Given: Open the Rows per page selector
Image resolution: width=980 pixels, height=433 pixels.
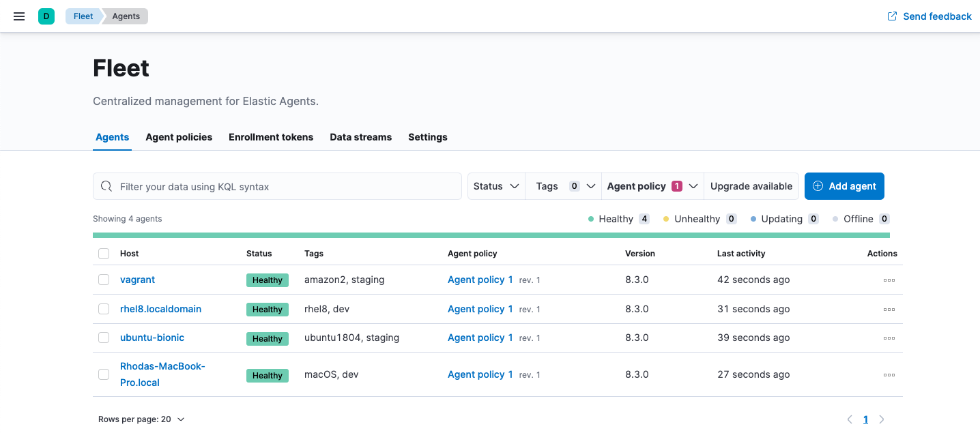Looking at the screenshot, I should (142, 419).
